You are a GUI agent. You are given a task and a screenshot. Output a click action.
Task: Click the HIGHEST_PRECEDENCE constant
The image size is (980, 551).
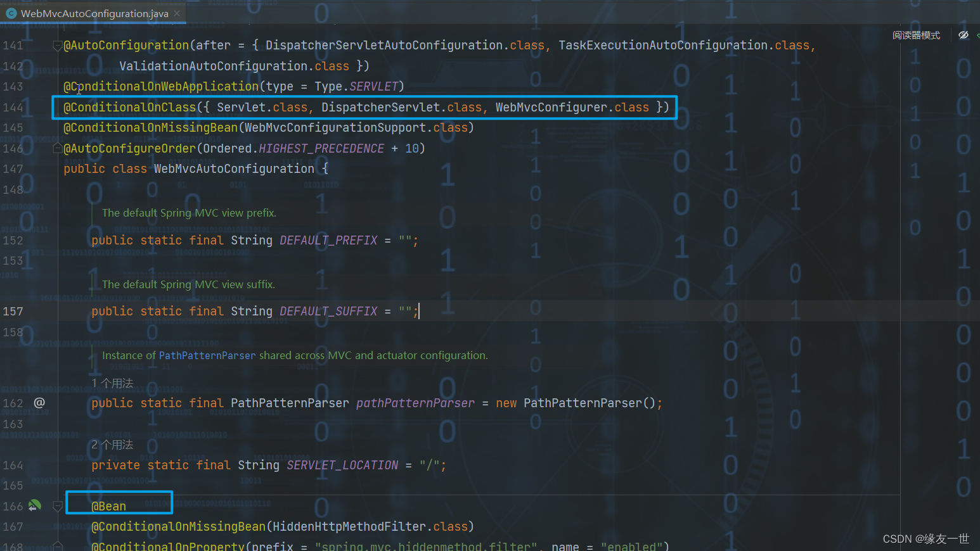pyautogui.click(x=321, y=149)
